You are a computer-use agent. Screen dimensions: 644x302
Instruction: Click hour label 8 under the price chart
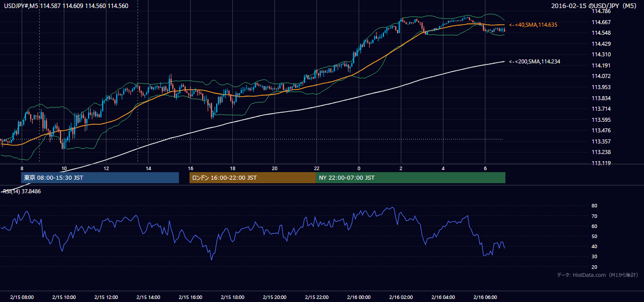[x=22, y=168]
